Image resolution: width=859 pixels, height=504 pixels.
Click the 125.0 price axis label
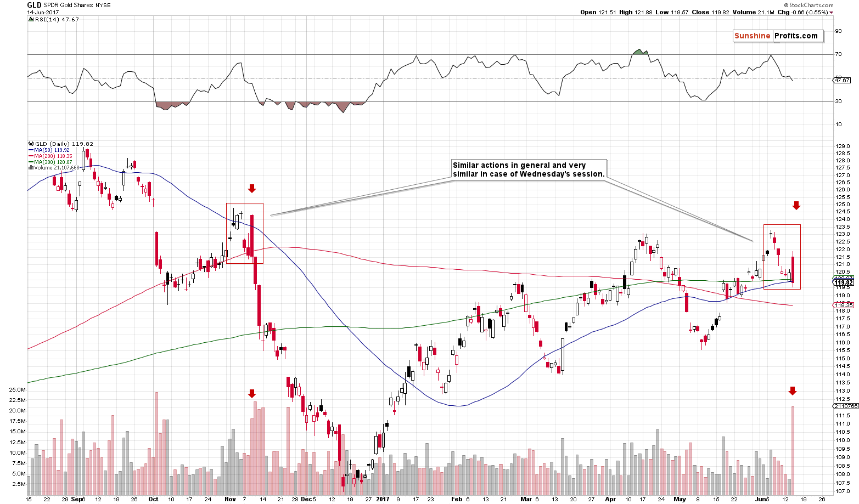pos(843,205)
